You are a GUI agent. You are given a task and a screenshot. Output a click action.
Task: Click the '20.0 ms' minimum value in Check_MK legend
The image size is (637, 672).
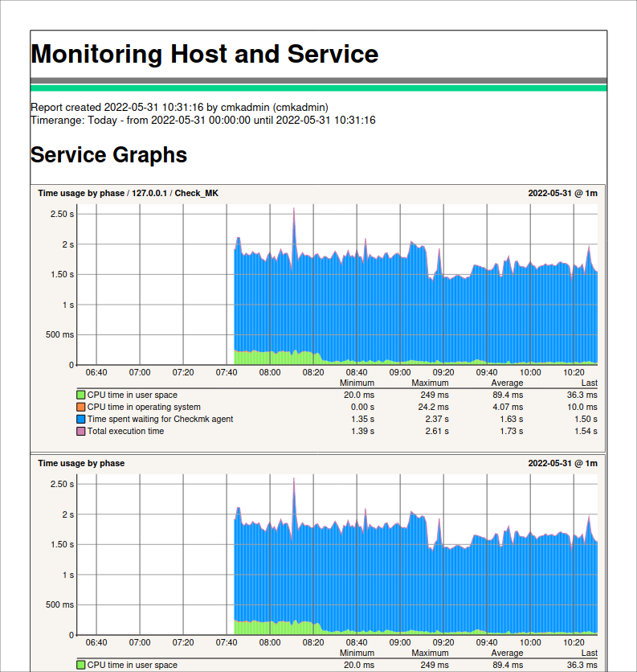pos(359,395)
